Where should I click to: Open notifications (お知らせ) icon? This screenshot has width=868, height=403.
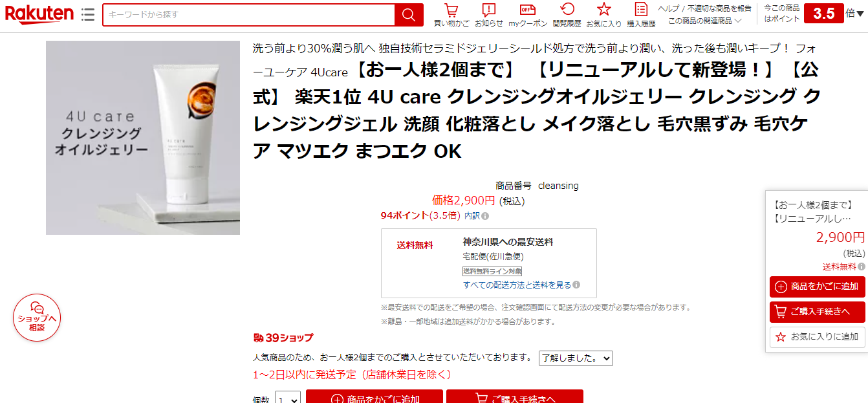tap(489, 16)
